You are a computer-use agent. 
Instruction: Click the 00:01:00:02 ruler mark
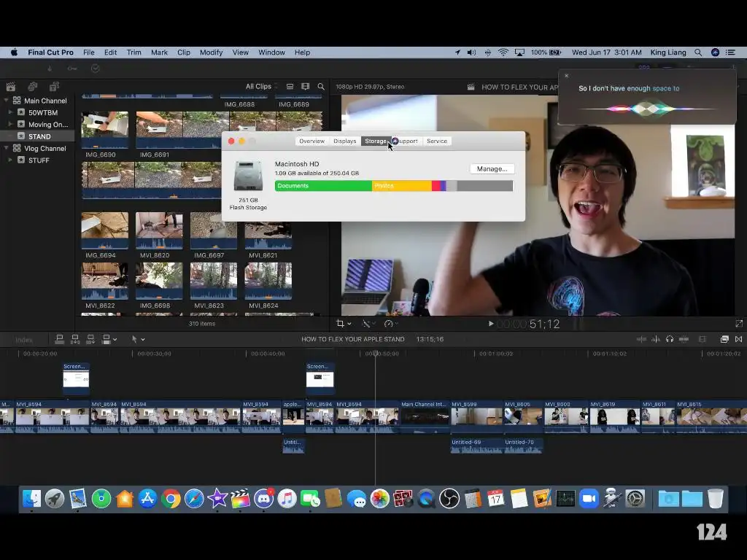pos(495,354)
